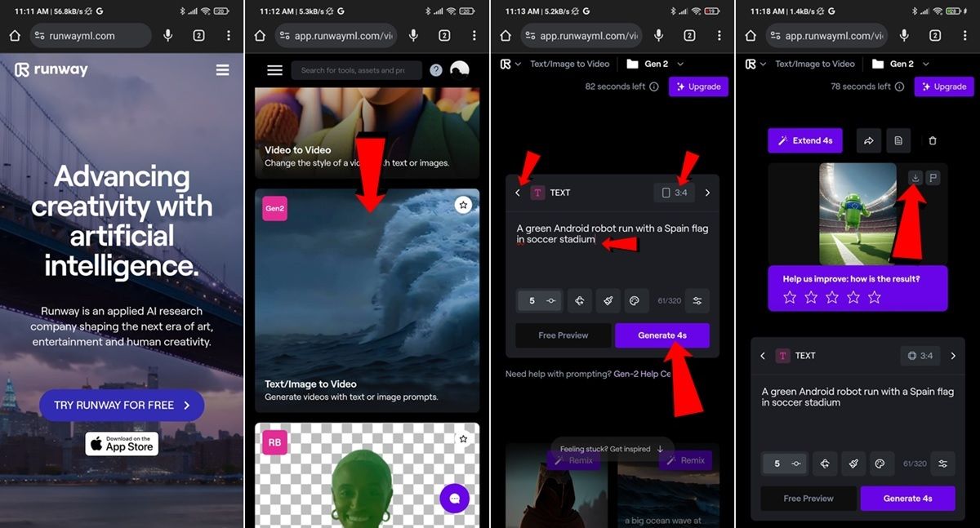The image size is (980, 528).
Task: Focus Search for tools, assets field
Action: click(357, 70)
